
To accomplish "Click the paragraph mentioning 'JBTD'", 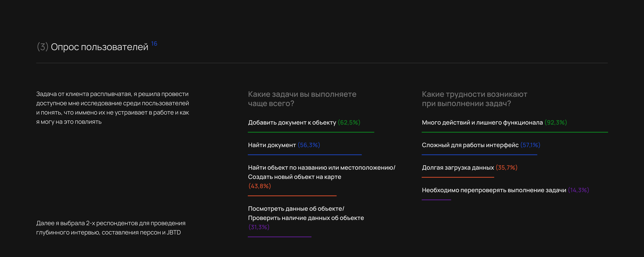I will (x=111, y=227).
